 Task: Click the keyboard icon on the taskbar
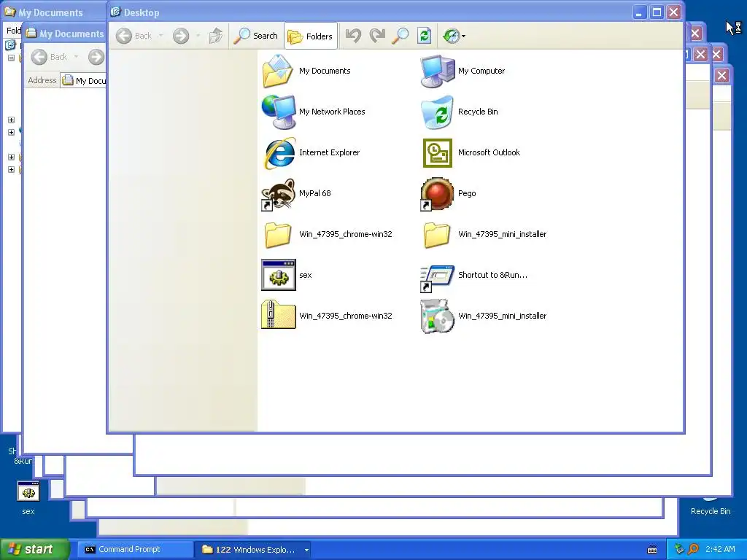click(x=652, y=550)
